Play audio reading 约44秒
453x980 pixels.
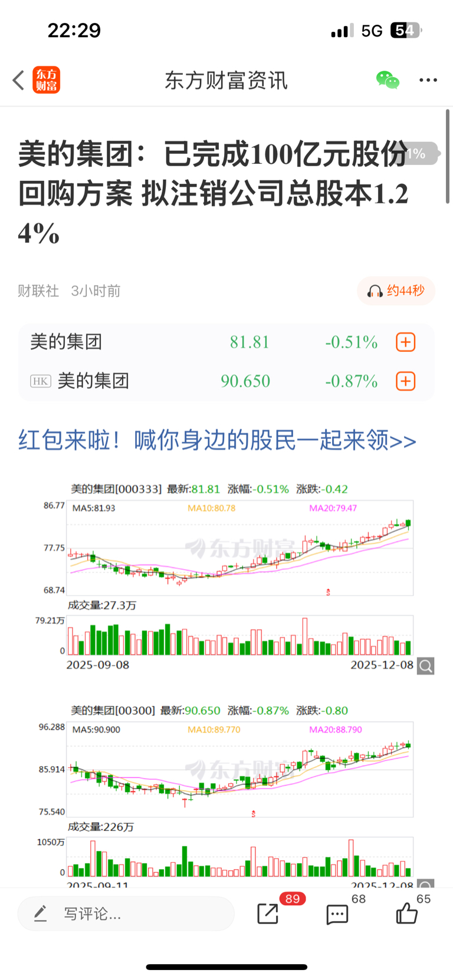click(396, 291)
